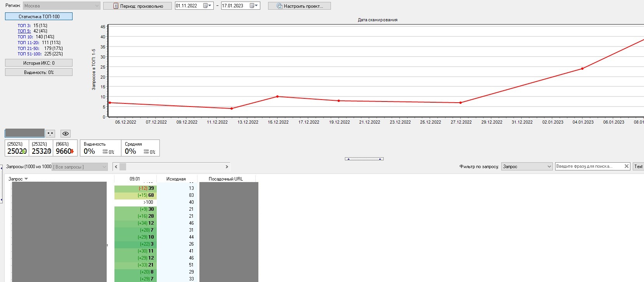This screenshot has height=282, width=644.
Task: Click the right arrow of the date scrollbar
Action: pyautogui.click(x=227, y=167)
